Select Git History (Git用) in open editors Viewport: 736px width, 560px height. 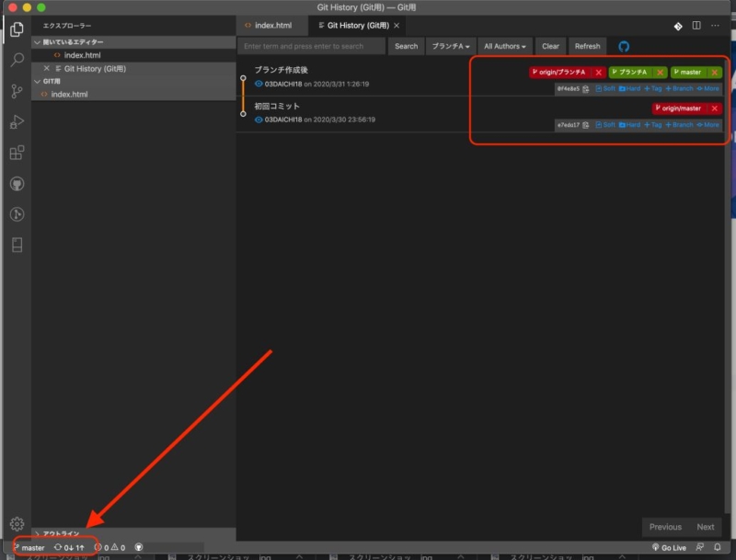133,68
